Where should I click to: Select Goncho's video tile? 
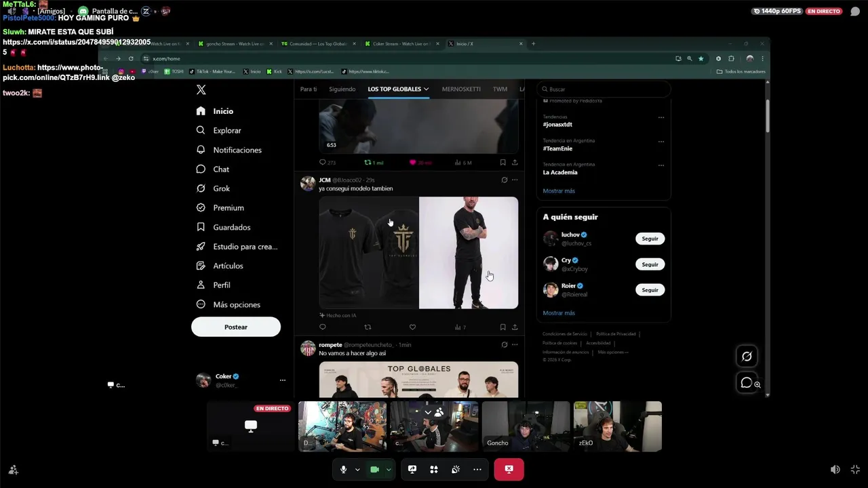point(526,426)
